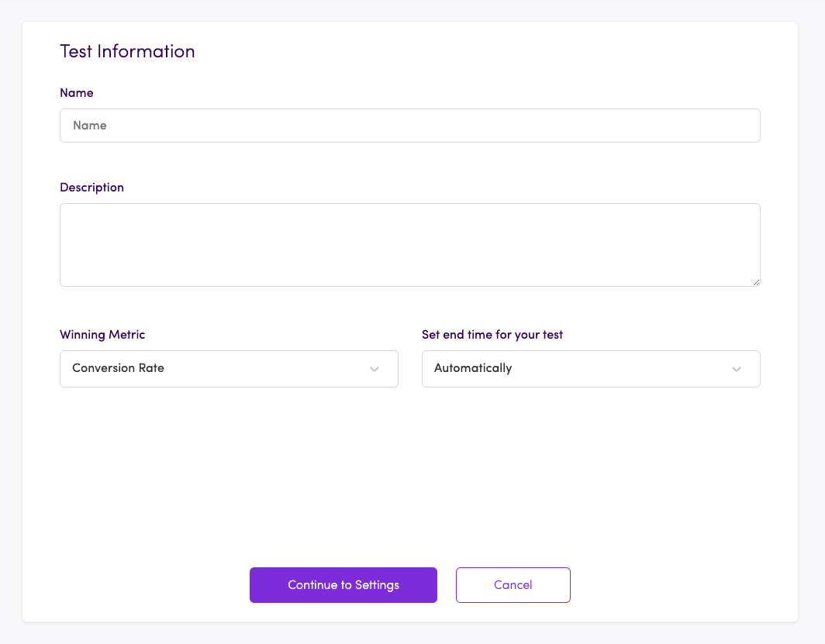Screen dimensions: 825x644
Task: Click blank space between dropdowns and buttons
Action: (x=409, y=473)
